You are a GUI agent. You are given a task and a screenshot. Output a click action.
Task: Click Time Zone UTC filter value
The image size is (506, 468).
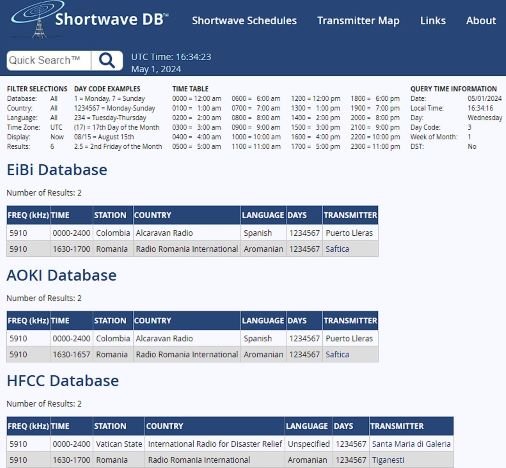(x=56, y=127)
